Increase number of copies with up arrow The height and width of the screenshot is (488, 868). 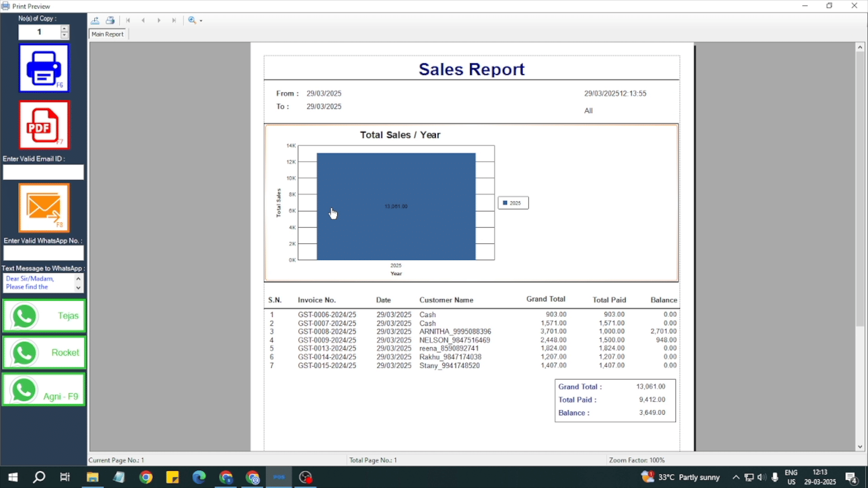(65, 28)
